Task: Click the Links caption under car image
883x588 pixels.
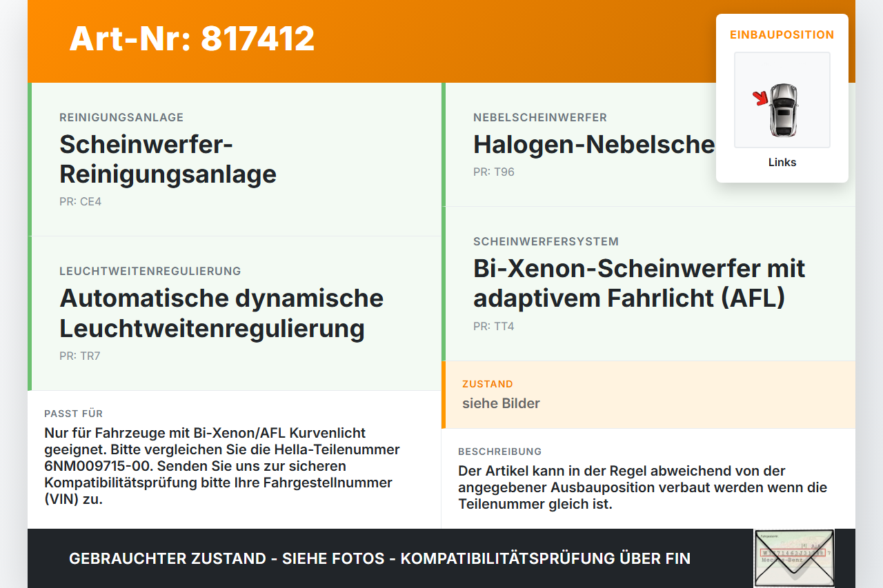Action: tap(782, 163)
